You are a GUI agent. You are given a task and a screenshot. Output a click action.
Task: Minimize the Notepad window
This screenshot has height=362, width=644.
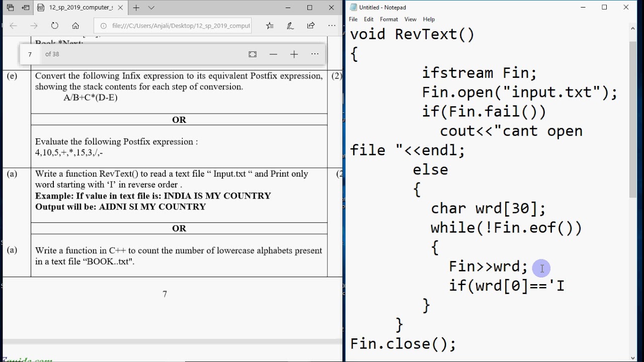click(x=583, y=8)
